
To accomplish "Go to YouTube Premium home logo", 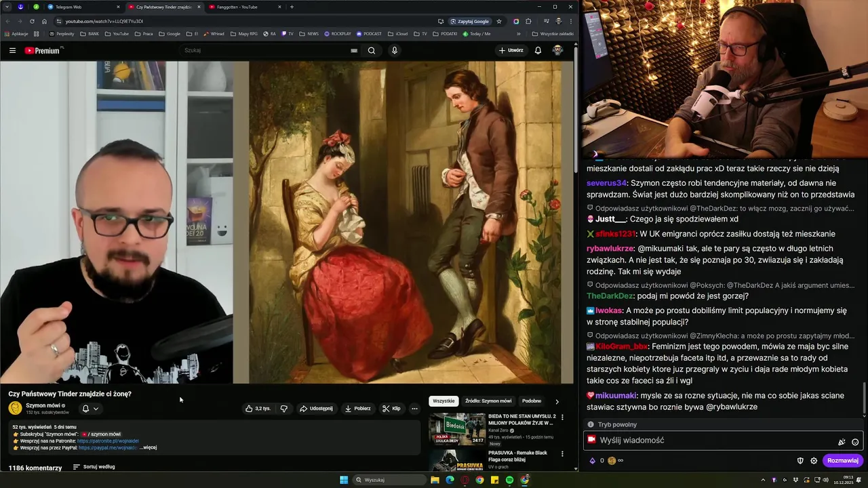I will coord(43,51).
